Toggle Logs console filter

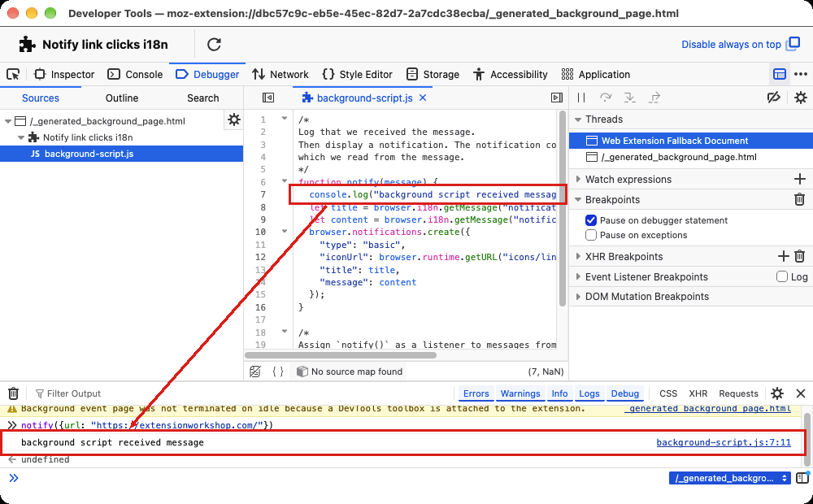coord(589,393)
